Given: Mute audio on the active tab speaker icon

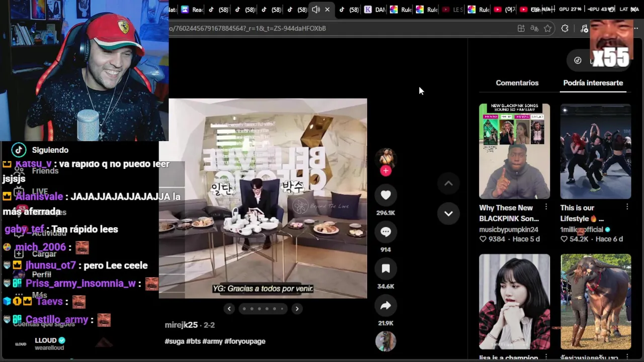Looking at the screenshot, I should (x=315, y=10).
